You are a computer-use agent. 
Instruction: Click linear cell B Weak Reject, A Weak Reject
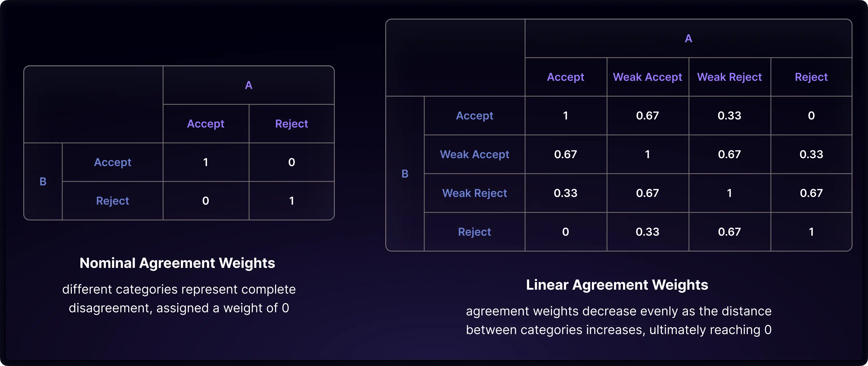tap(729, 193)
